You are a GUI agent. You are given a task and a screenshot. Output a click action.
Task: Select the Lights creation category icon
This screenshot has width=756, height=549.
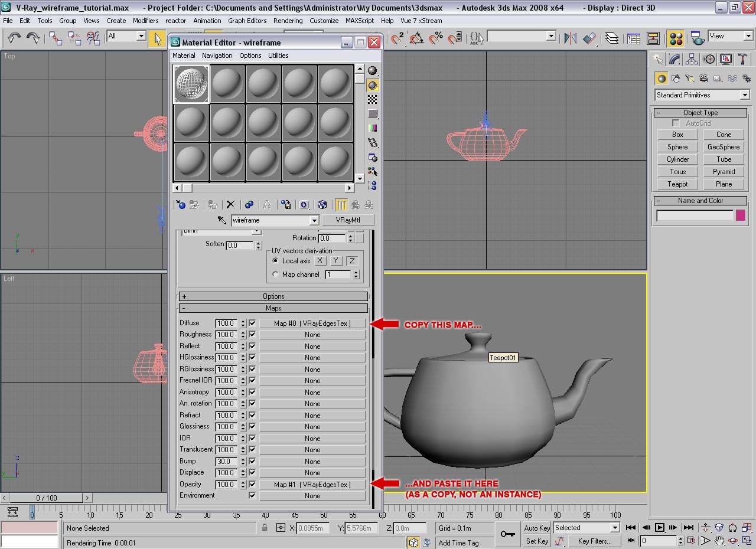coord(689,77)
